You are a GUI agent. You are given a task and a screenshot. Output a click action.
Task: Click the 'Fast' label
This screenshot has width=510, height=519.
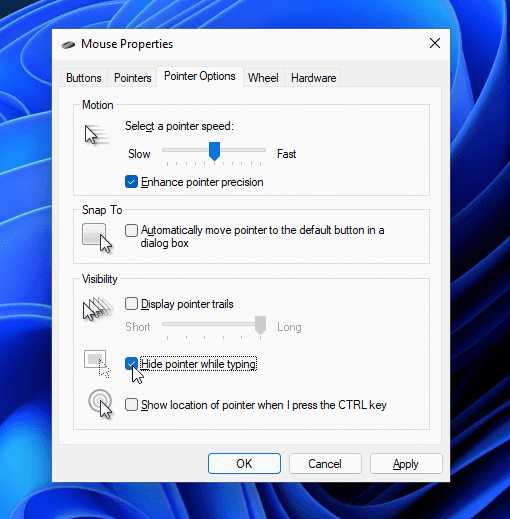(x=287, y=154)
